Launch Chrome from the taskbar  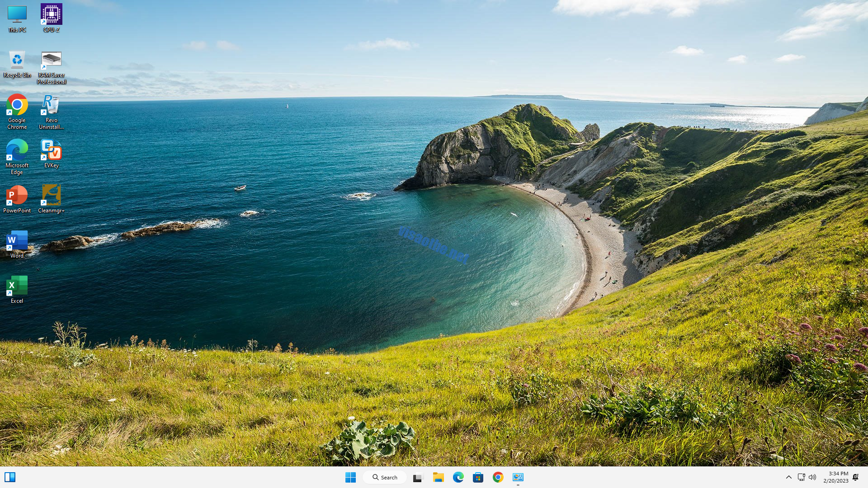498,477
